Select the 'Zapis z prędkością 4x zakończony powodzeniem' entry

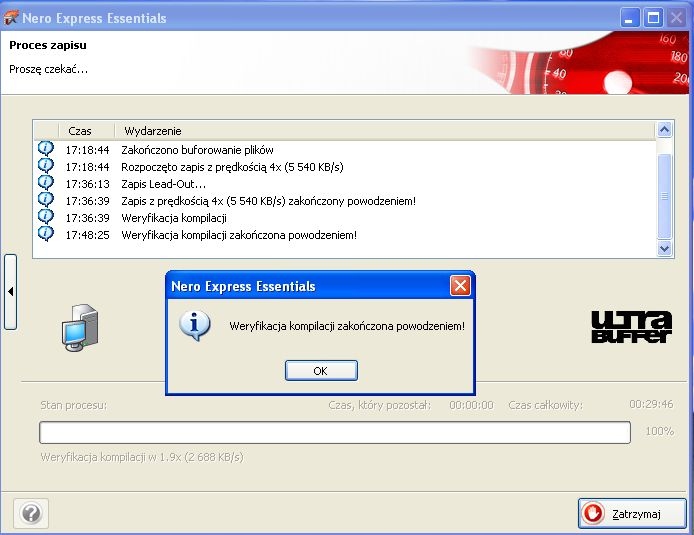(x=345, y=201)
